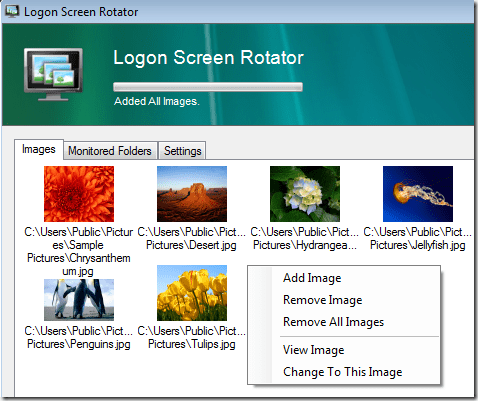
Task: Open the Monitored Folders tab
Action: tap(110, 151)
